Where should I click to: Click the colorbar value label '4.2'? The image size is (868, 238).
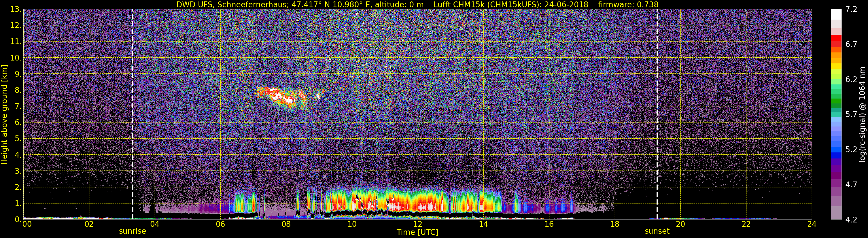click(x=851, y=220)
